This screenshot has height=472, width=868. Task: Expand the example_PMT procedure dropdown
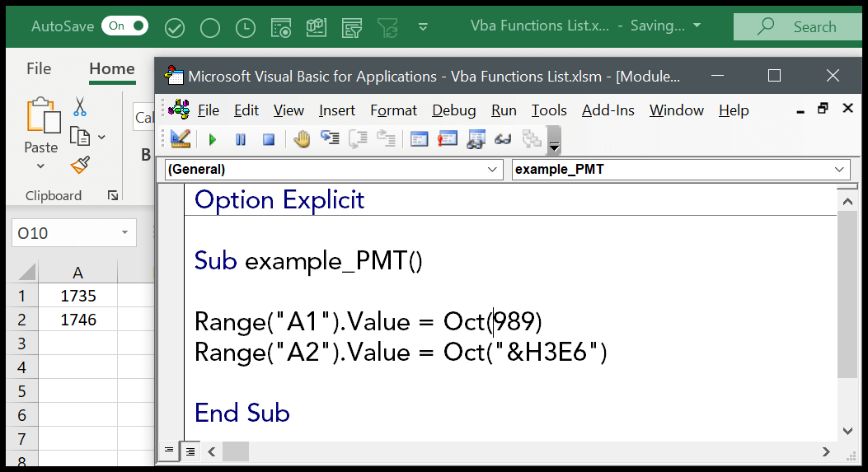pyautogui.click(x=840, y=170)
